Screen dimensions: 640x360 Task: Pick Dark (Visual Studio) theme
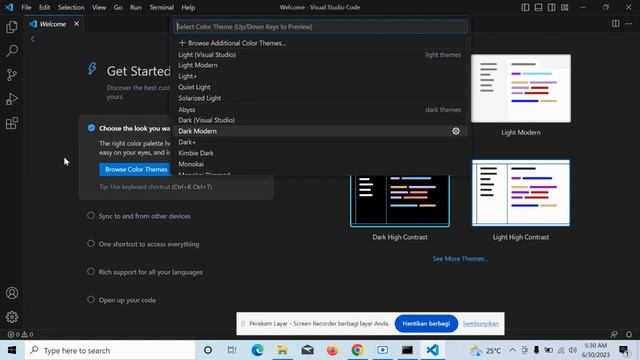320,120
